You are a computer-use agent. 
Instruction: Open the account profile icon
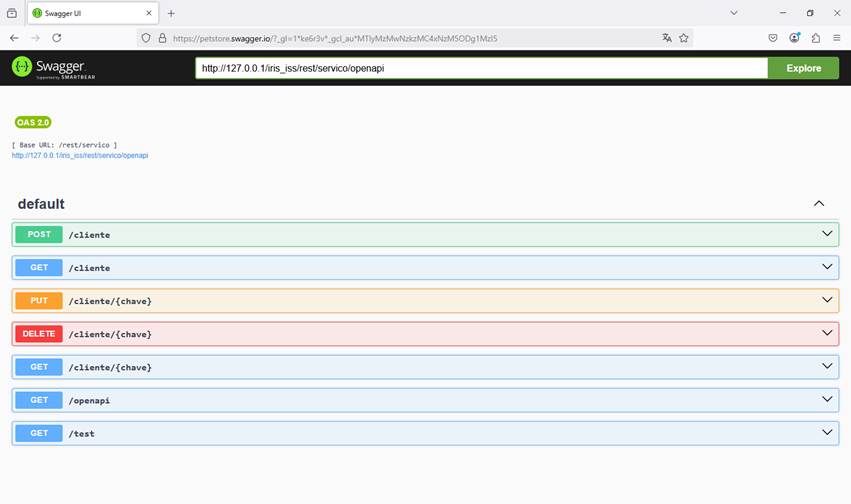(794, 38)
